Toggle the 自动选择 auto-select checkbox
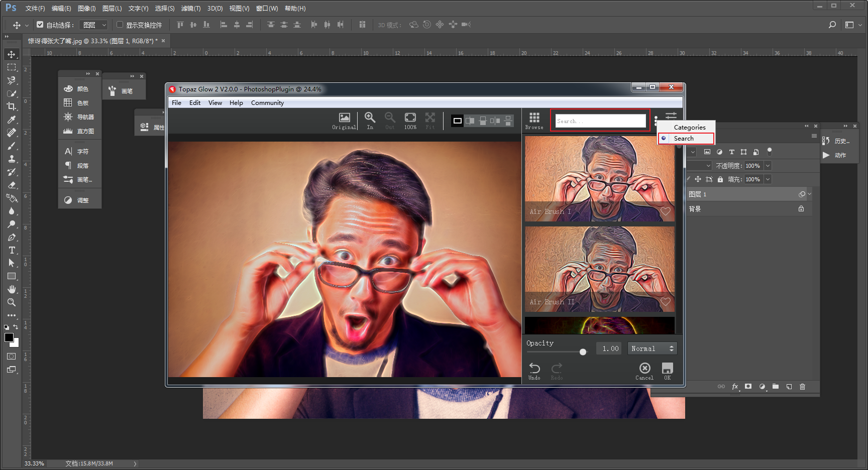 [x=40, y=25]
